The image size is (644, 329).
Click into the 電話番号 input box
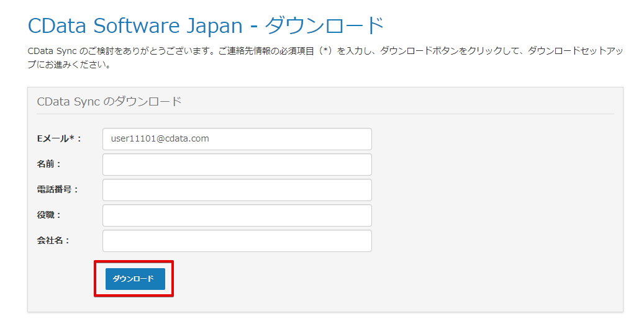pos(237,190)
